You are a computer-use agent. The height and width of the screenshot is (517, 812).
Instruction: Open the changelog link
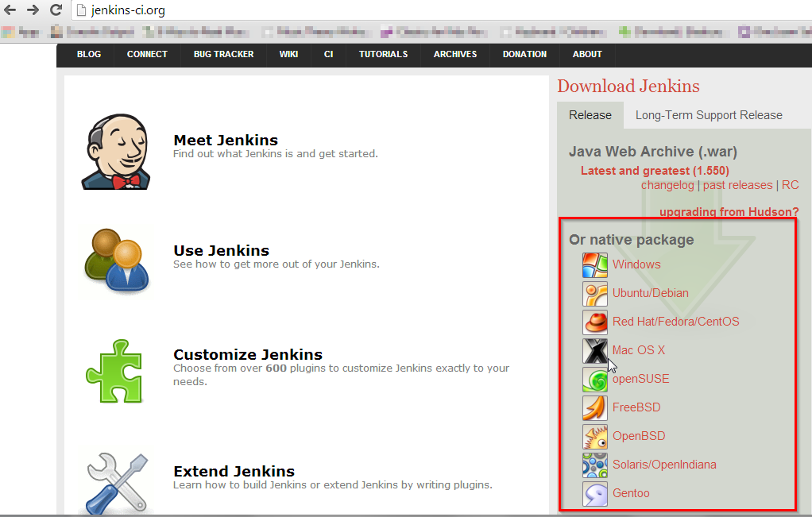(x=667, y=185)
